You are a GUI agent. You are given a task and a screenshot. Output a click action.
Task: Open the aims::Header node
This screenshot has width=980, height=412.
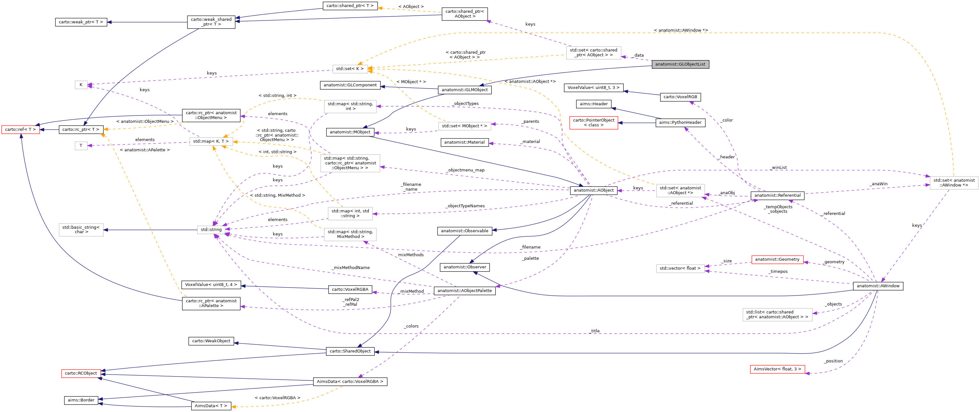click(x=594, y=104)
